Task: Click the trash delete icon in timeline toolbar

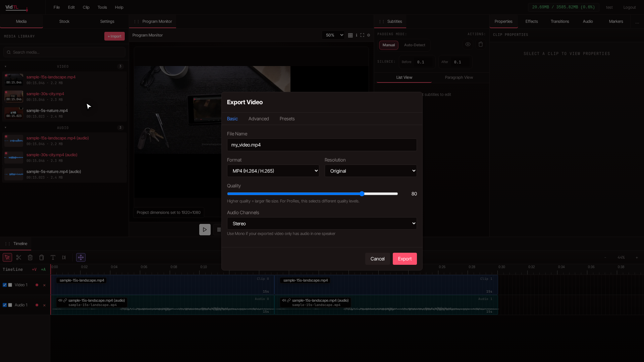Action: (30, 257)
